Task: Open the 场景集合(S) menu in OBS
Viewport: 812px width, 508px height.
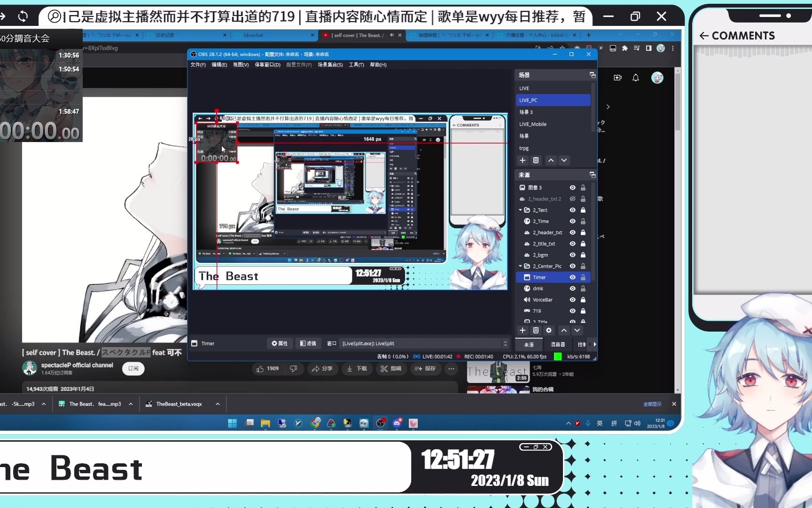Action: click(x=330, y=65)
